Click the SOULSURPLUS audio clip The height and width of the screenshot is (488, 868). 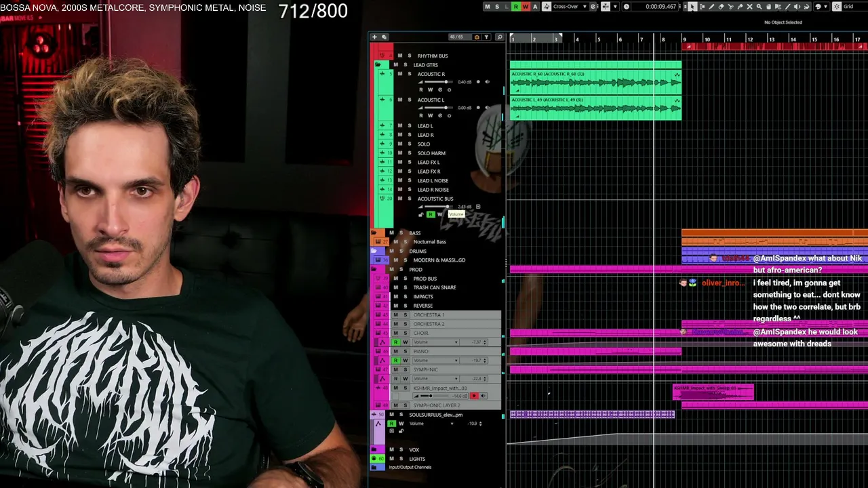click(592, 414)
